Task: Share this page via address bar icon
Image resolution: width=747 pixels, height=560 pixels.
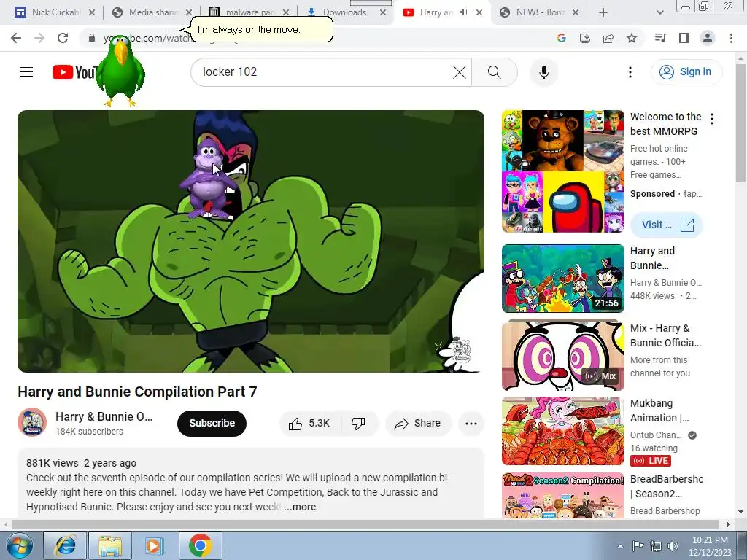Action: 608,38
